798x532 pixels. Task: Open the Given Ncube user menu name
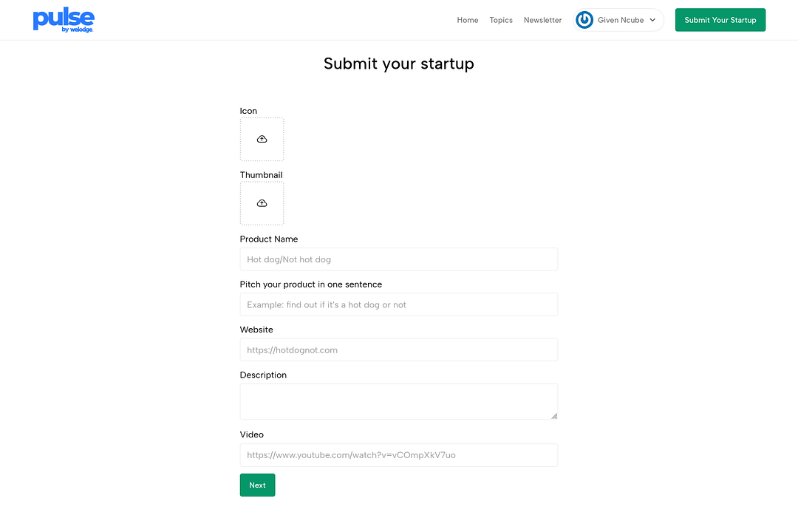620,20
